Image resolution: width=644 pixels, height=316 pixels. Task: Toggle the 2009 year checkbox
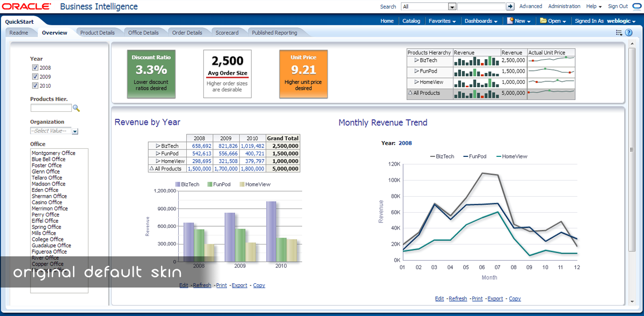[x=35, y=77]
